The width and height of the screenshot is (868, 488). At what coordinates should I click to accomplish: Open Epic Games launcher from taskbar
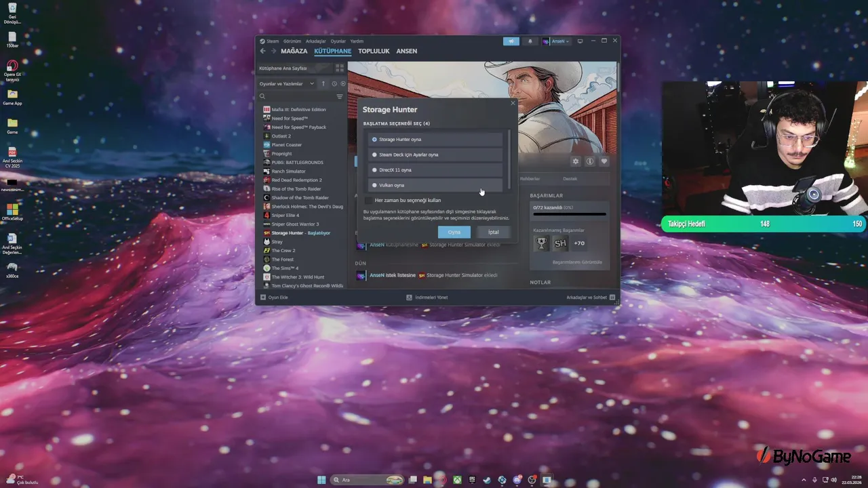473,480
